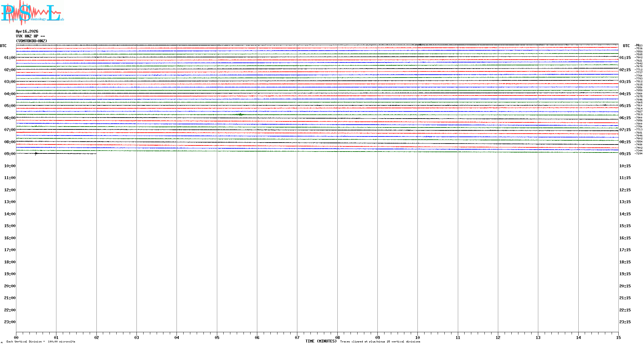Click the 09:15 label on right side
Image resolution: width=644 pixels, height=346 pixels.
tap(625, 154)
